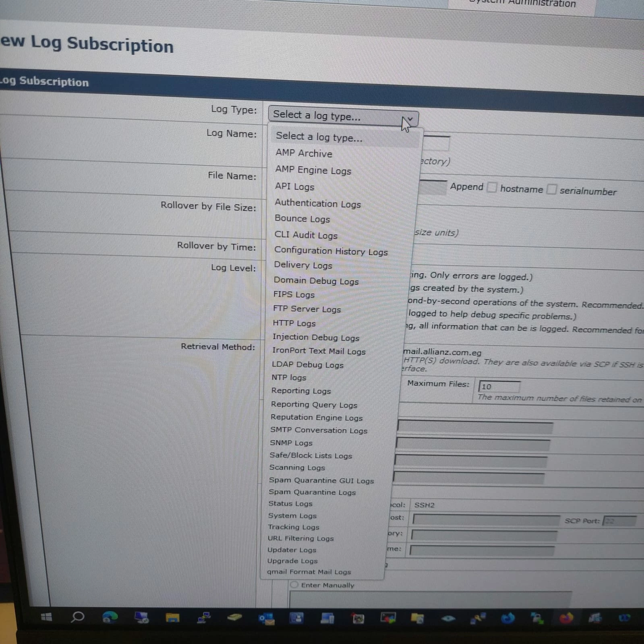Select URL Filtering Logs
The image size is (644, 644).
click(300, 538)
